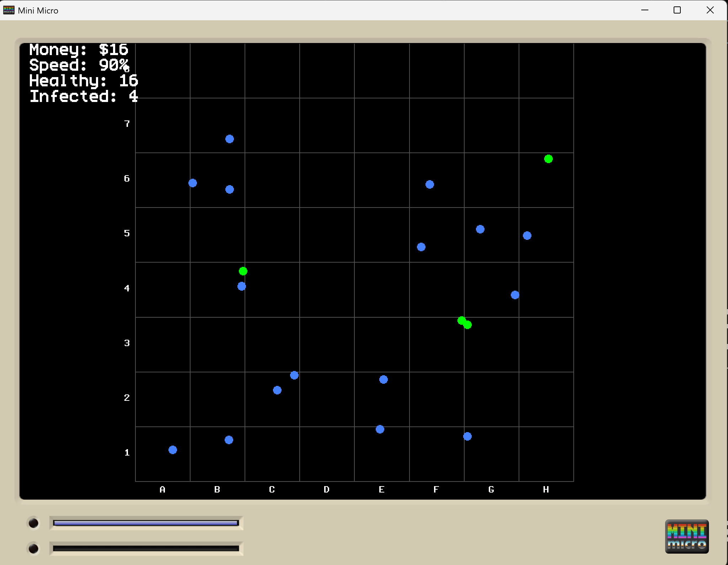Viewport: 728px width, 565px height.
Task: Click the Mini Micro logo badge
Action: [686, 536]
